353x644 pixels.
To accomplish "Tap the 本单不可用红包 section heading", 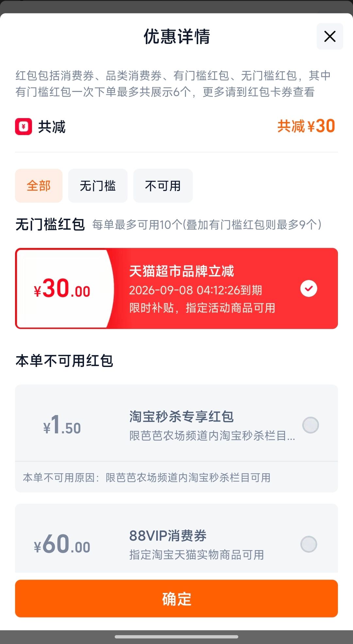I will point(64,361).
